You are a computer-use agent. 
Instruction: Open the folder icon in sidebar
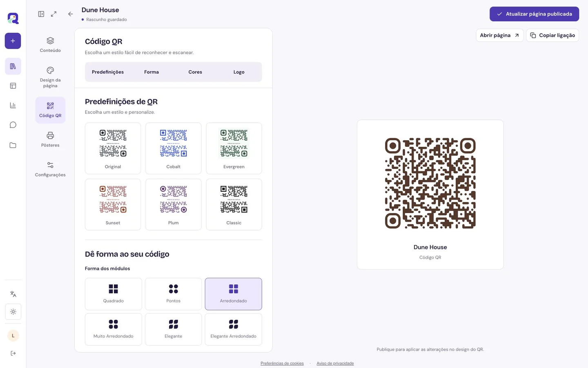coord(13,145)
